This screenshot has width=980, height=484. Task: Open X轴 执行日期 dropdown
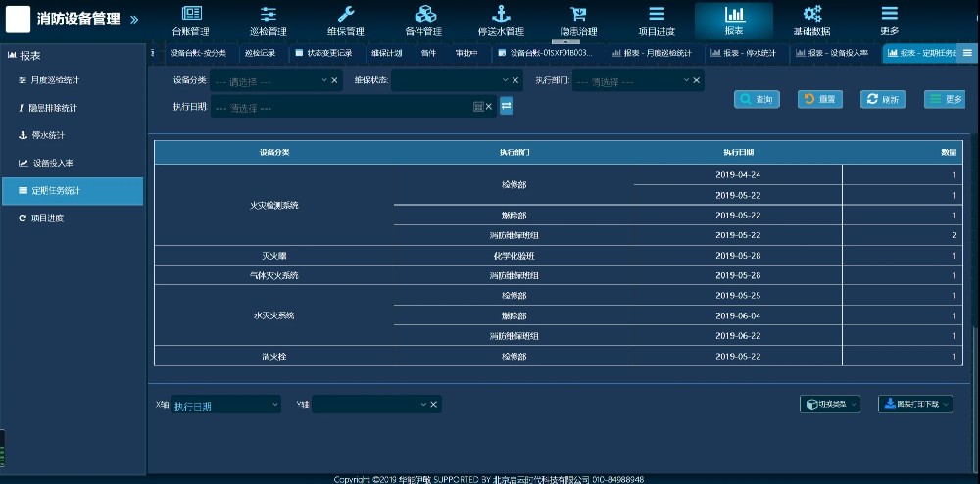[x=226, y=405]
